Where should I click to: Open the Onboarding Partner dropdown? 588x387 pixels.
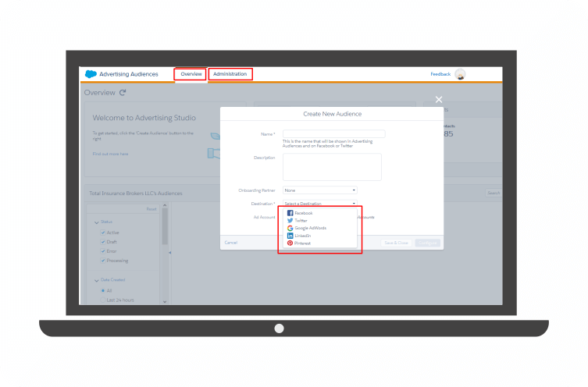[x=320, y=190]
